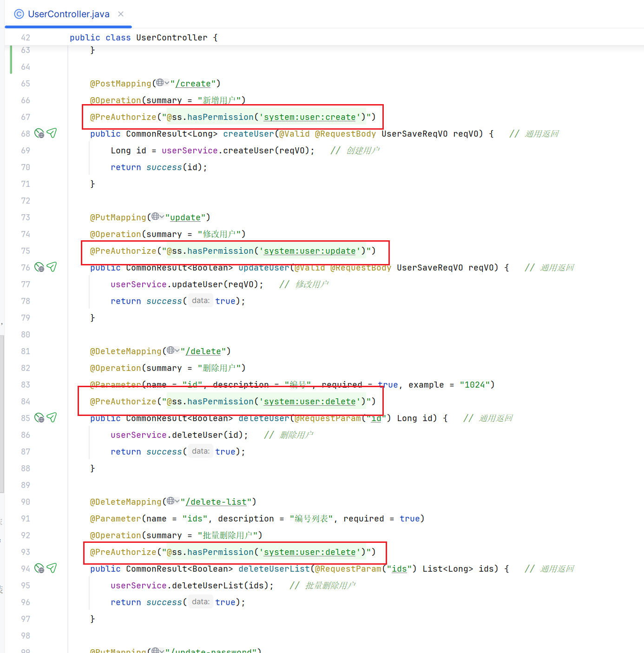Close the UserController.java editor tab
Image resolution: width=644 pixels, height=653 pixels.
[x=121, y=14]
